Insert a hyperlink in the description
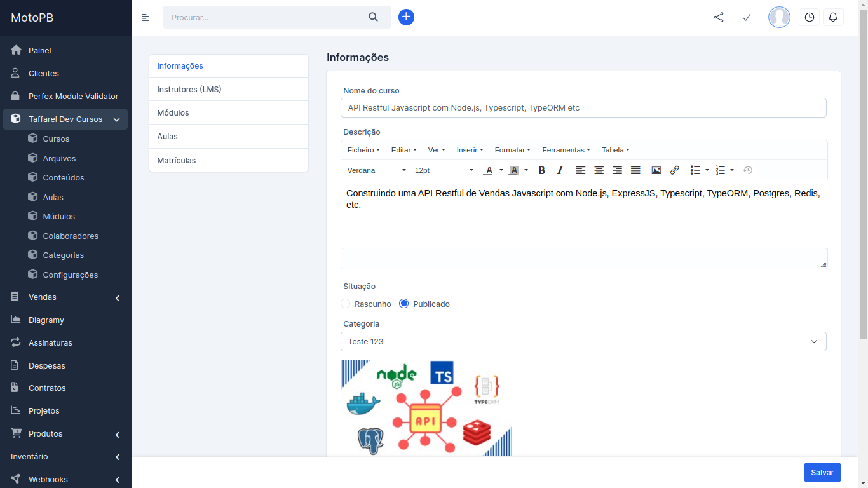868x488 pixels. [x=674, y=170]
